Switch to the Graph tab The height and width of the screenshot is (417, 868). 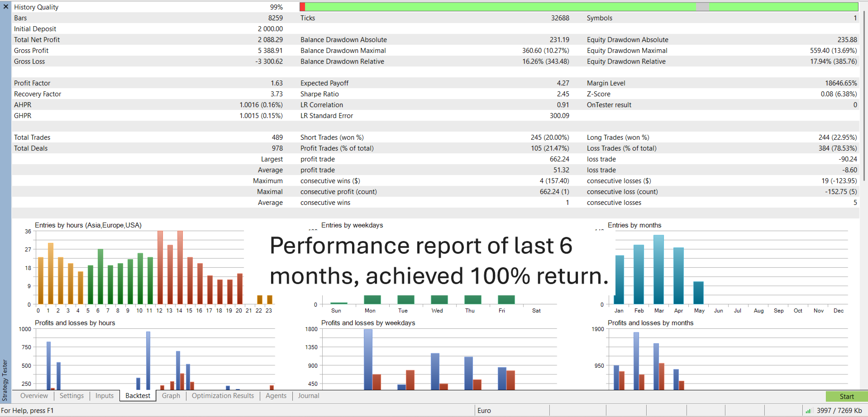click(171, 396)
